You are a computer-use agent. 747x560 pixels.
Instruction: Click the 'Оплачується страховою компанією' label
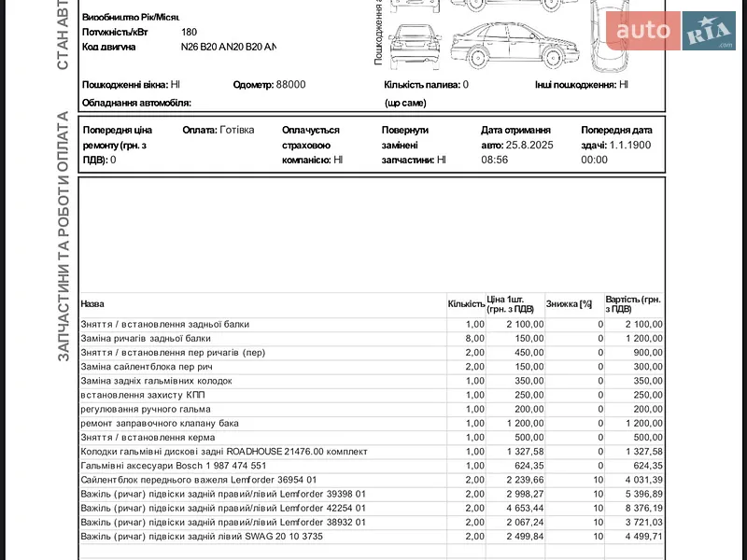coord(311,145)
